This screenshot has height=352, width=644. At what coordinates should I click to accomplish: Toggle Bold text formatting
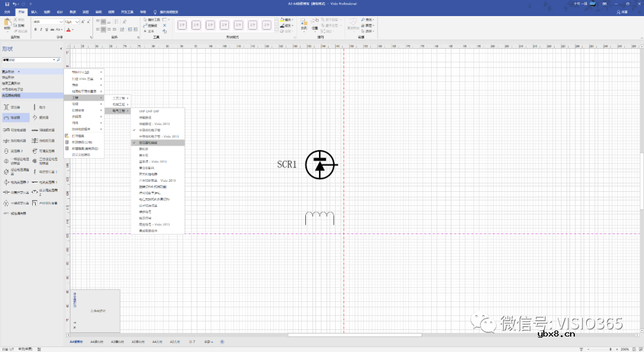[x=35, y=29]
